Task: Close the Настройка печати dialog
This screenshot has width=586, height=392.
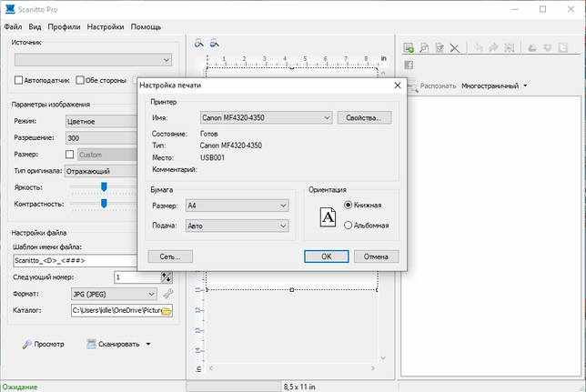Action: tap(398, 85)
